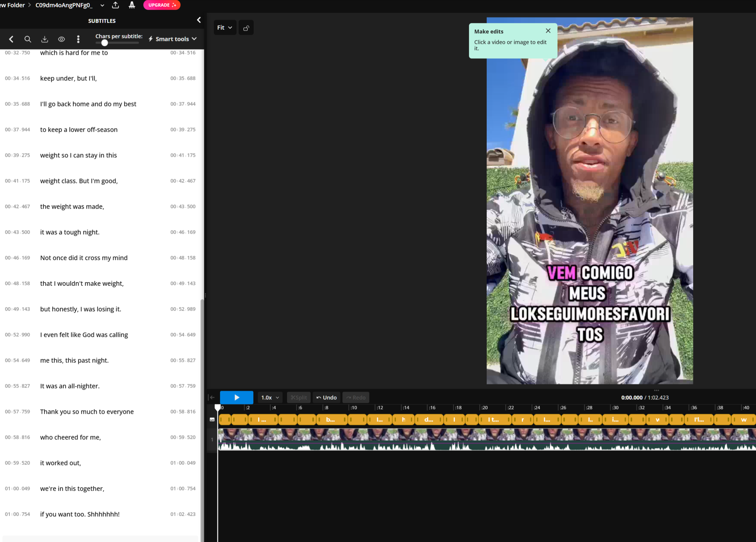
Task: Click the back arrow in subtitles toolbar
Action: [x=11, y=39]
